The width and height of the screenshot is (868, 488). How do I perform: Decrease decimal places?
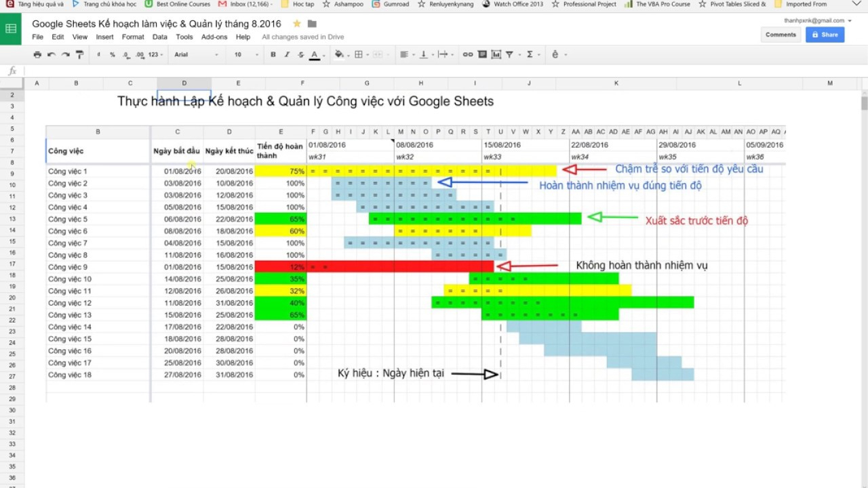(126, 54)
